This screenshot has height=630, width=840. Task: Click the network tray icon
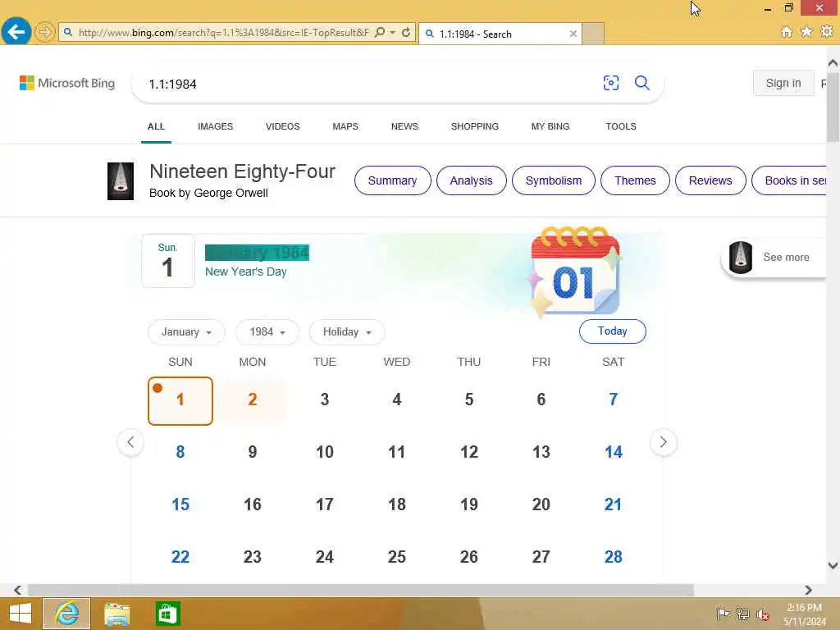tap(742, 614)
